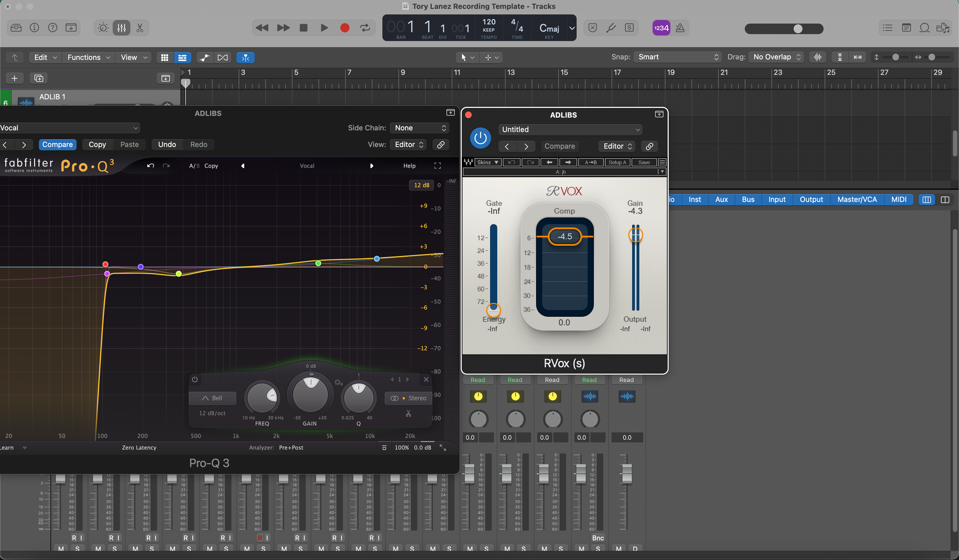This screenshot has width=959, height=560.
Task: Click the green EQ band node
Action: click(x=318, y=263)
